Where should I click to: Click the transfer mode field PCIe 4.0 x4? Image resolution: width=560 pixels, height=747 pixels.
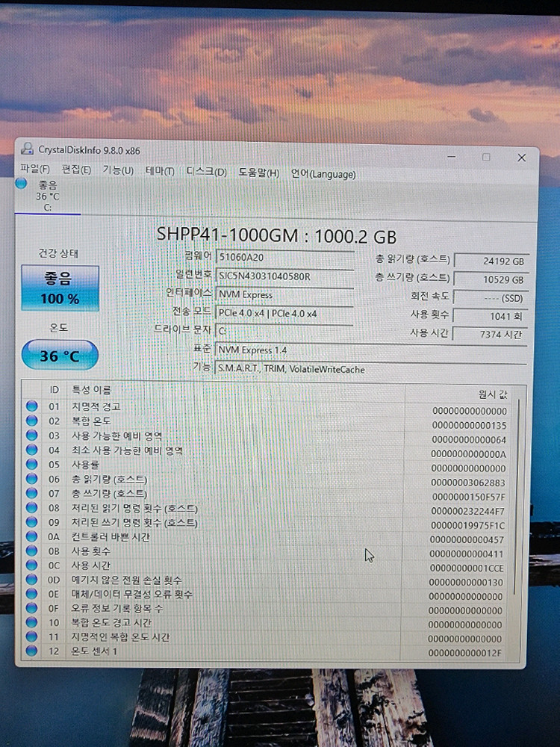coord(284,313)
